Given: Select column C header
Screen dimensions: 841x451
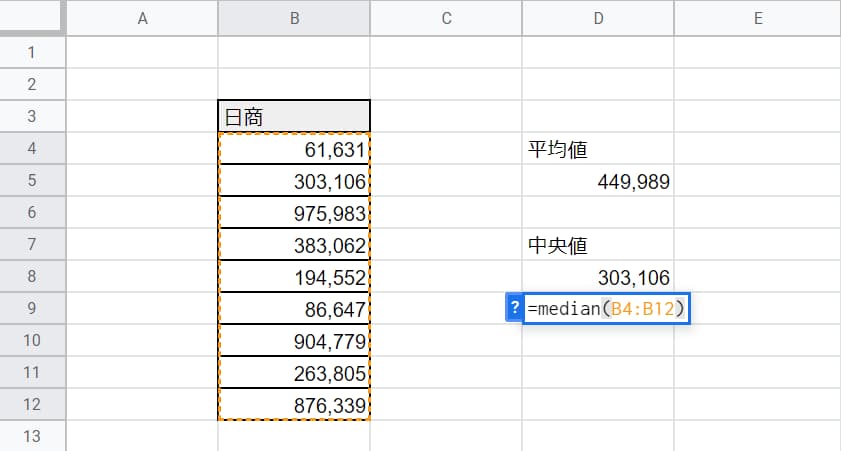Looking at the screenshot, I should point(446,18).
